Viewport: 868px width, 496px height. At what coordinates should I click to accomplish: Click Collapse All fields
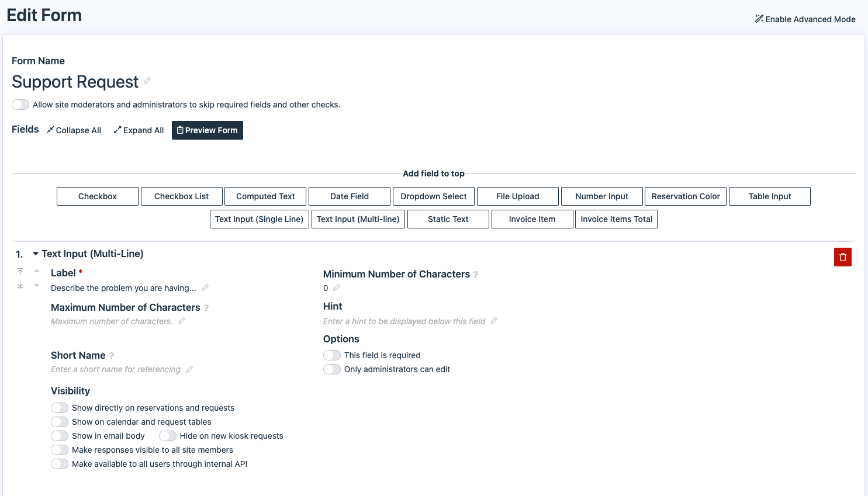(x=74, y=130)
